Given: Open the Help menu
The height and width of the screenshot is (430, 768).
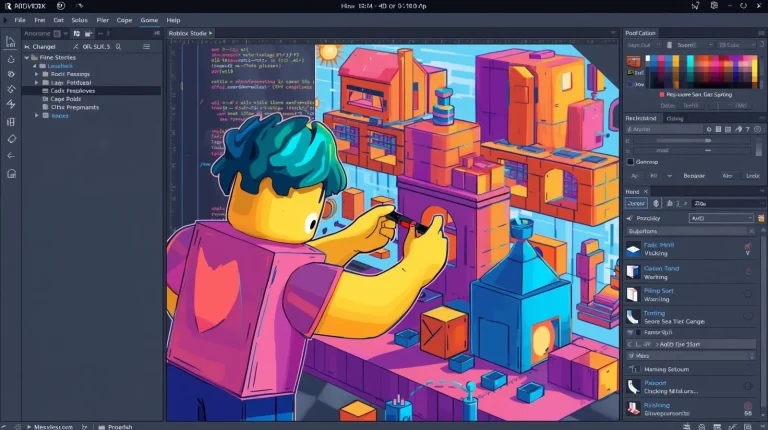Looking at the screenshot, I should (173, 20).
